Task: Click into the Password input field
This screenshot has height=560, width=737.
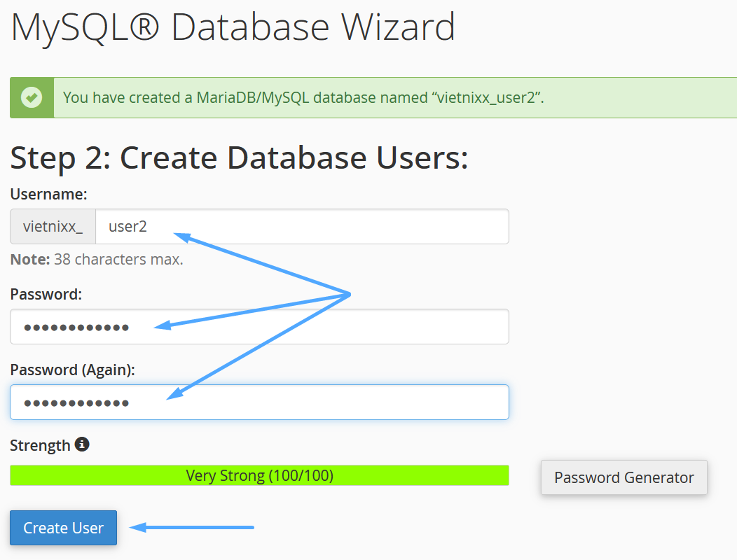Action: coord(259,327)
